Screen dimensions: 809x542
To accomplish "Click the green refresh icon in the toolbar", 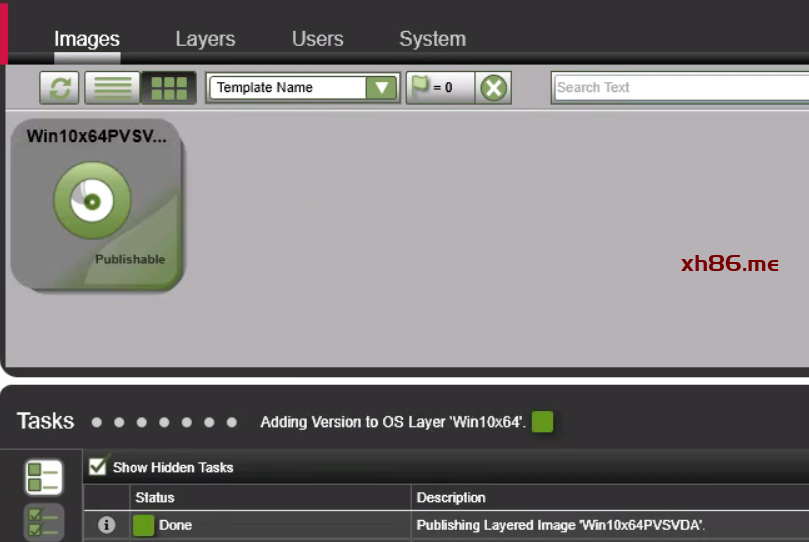I will 59,88.
